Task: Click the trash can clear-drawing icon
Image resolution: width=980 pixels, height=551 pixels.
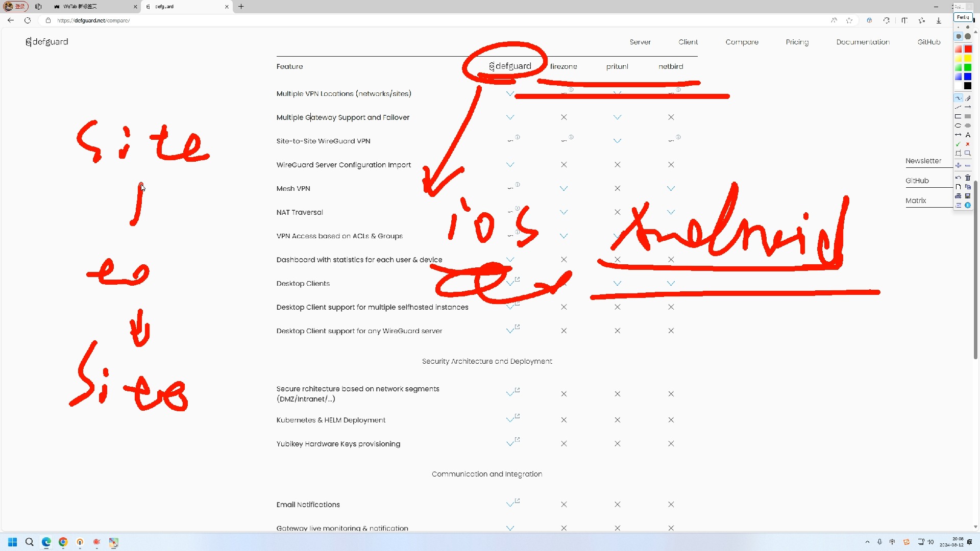Action: [968, 178]
